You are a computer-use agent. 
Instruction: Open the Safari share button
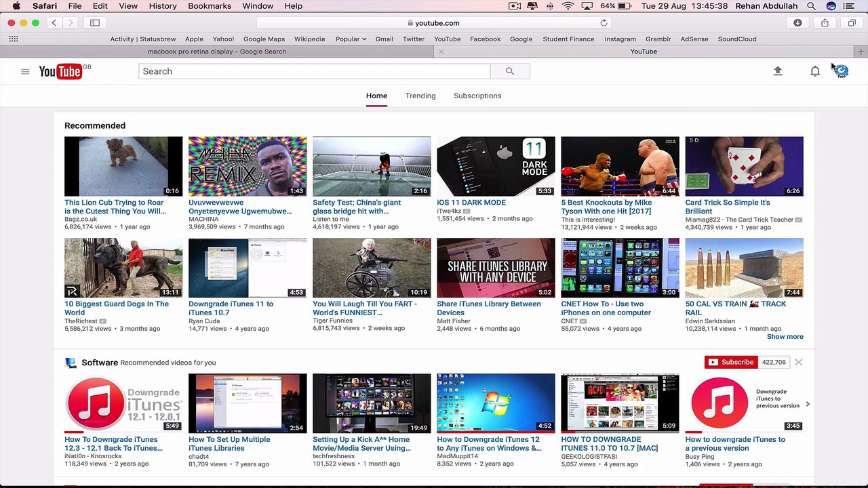pos(825,23)
